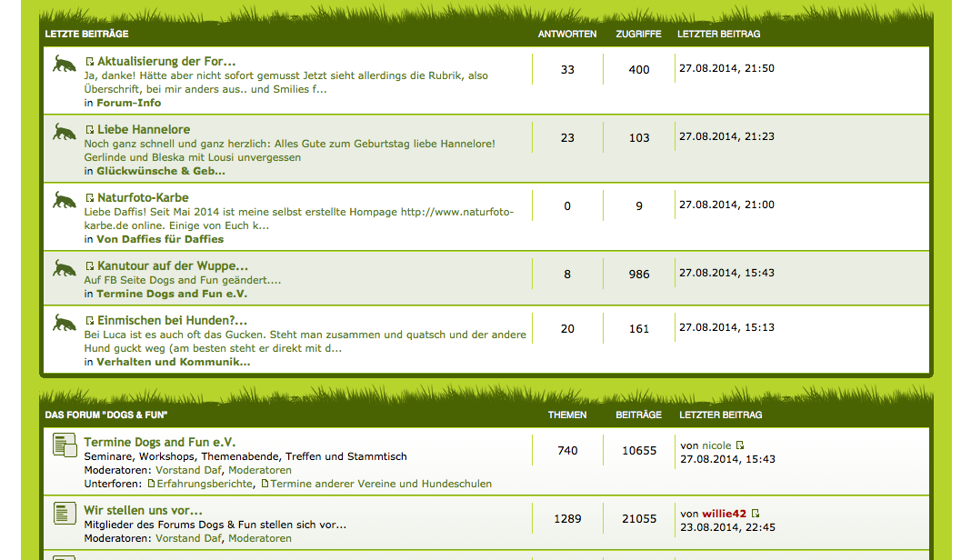This screenshot has width=971, height=560.
Task: Click the dog icon beside Aktualisierung der For... topic
Action: [64, 65]
